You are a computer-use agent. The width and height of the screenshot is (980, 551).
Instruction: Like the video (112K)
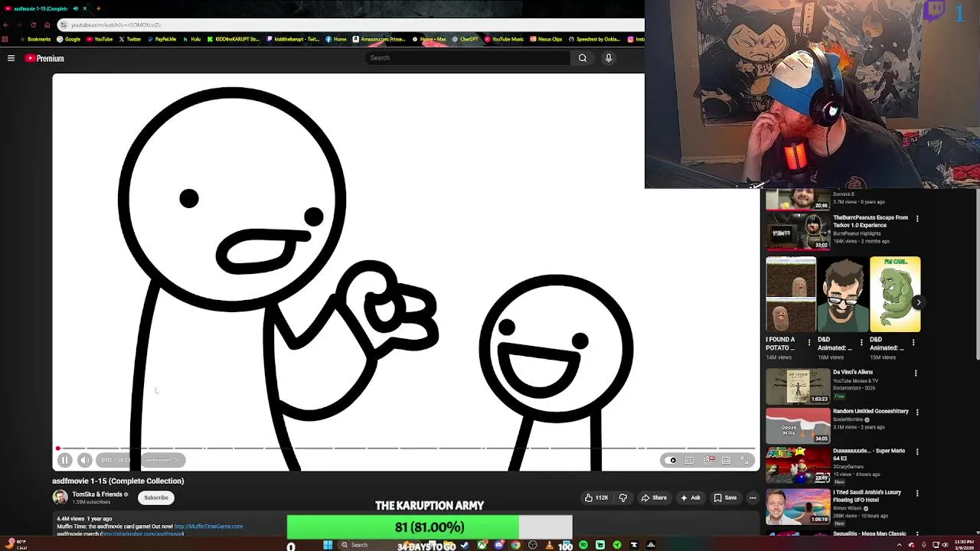596,497
